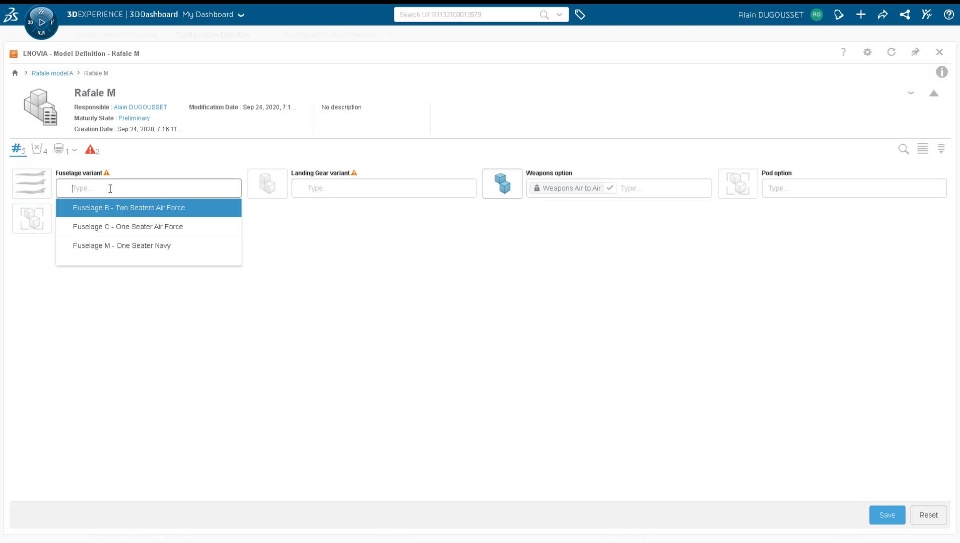This screenshot has height=543, width=960.
Task: Reset the configuration
Action: [928, 515]
